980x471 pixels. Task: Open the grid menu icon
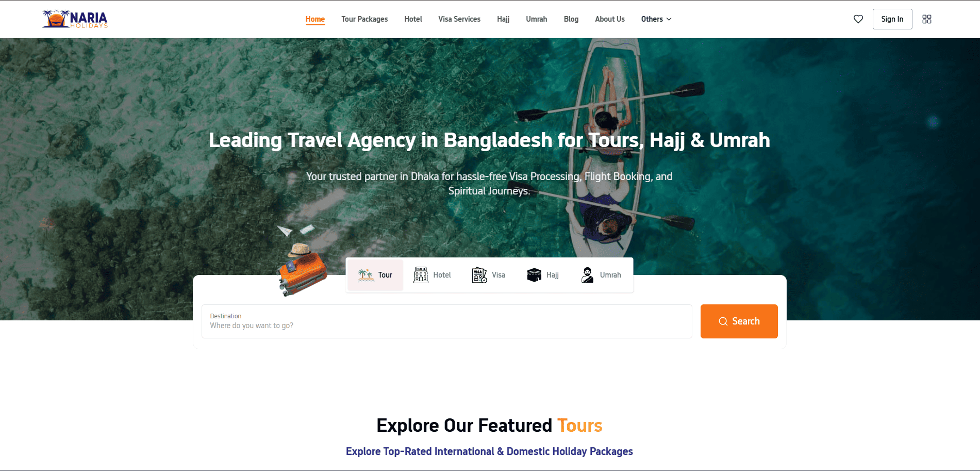(x=927, y=19)
